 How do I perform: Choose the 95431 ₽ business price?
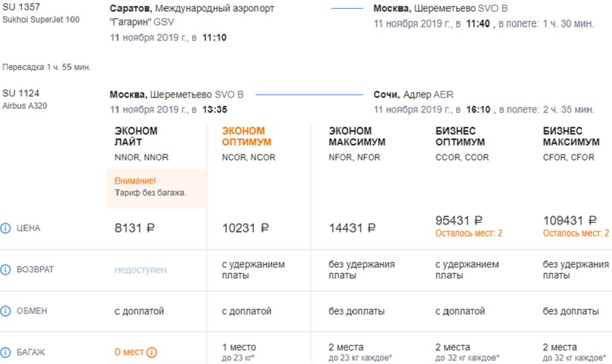tap(458, 221)
